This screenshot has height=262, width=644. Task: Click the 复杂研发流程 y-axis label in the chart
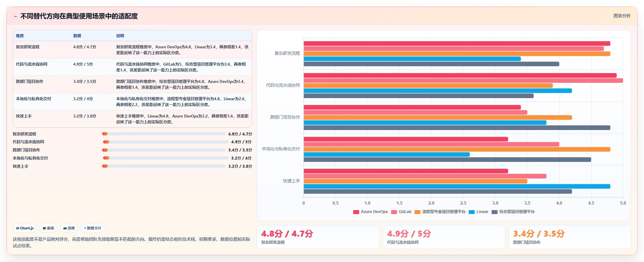(x=287, y=53)
